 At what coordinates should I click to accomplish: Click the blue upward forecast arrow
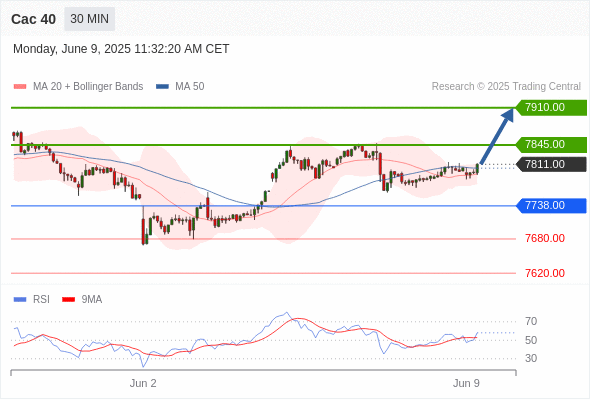[x=497, y=135]
